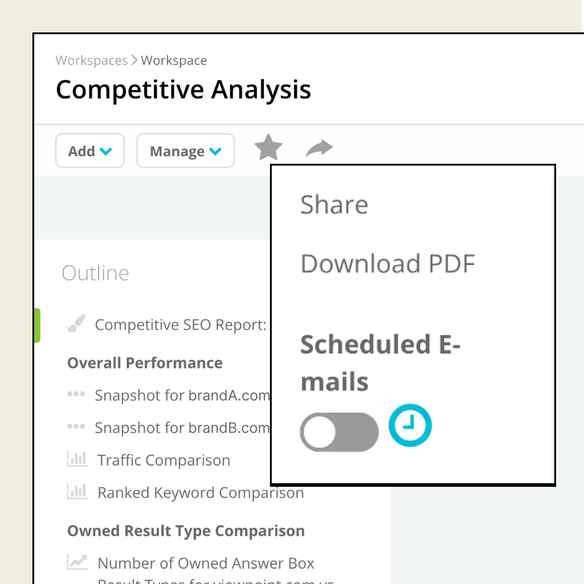
Task: Open the Manage dropdown
Action: click(185, 151)
